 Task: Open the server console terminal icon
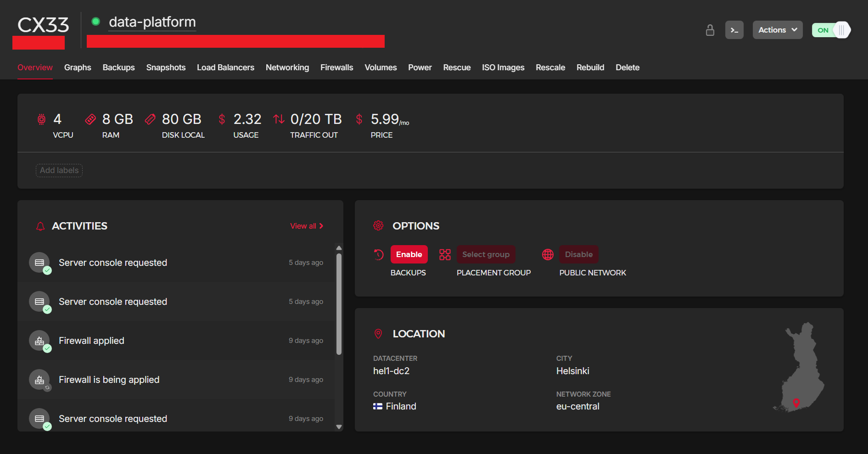point(734,30)
